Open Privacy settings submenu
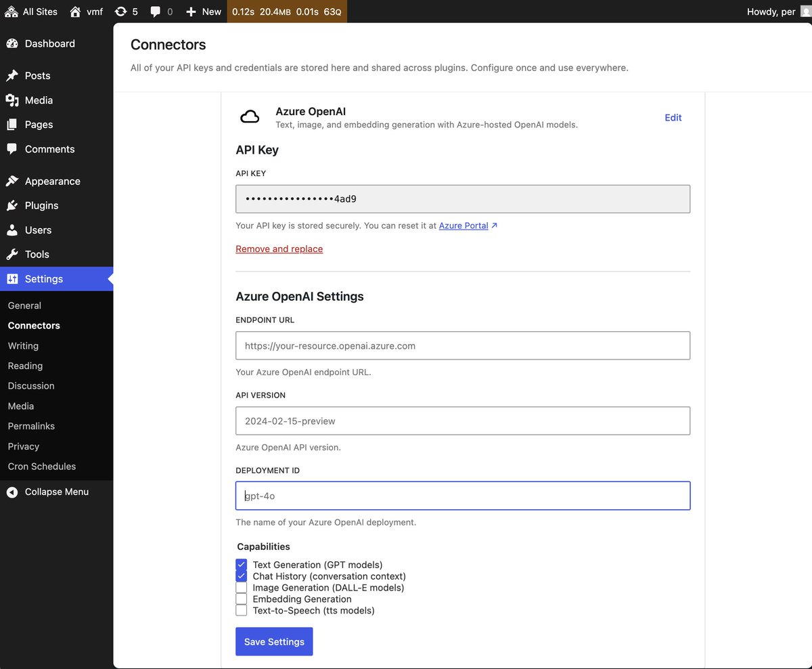Viewport: 812px width, 669px height. click(24, 446)
